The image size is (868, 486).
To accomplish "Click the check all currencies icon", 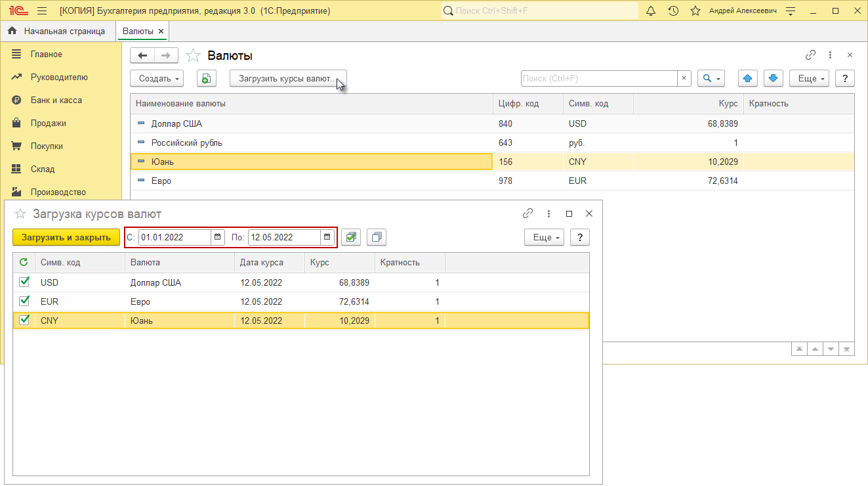I will pos(351,237).
